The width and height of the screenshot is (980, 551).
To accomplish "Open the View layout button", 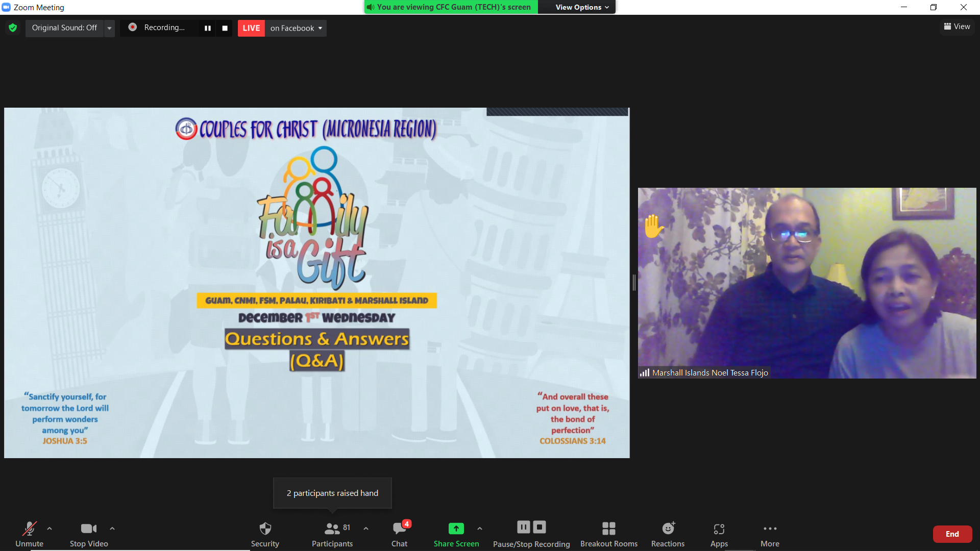I will tap(957, 27).
